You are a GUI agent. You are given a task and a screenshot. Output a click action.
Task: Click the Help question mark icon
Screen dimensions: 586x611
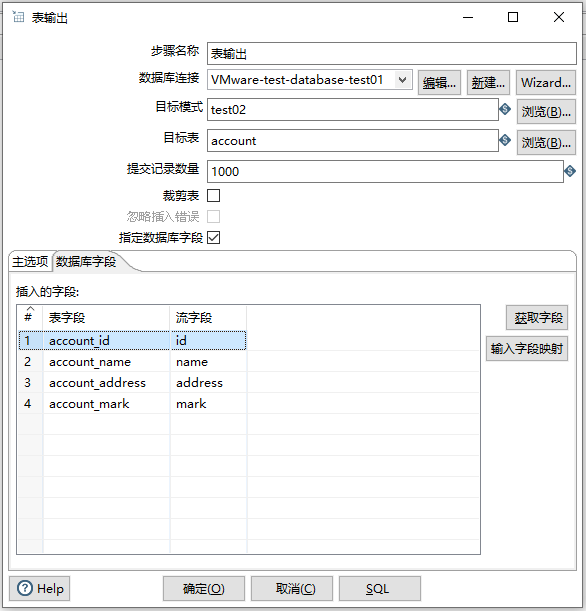click(25, 588)
